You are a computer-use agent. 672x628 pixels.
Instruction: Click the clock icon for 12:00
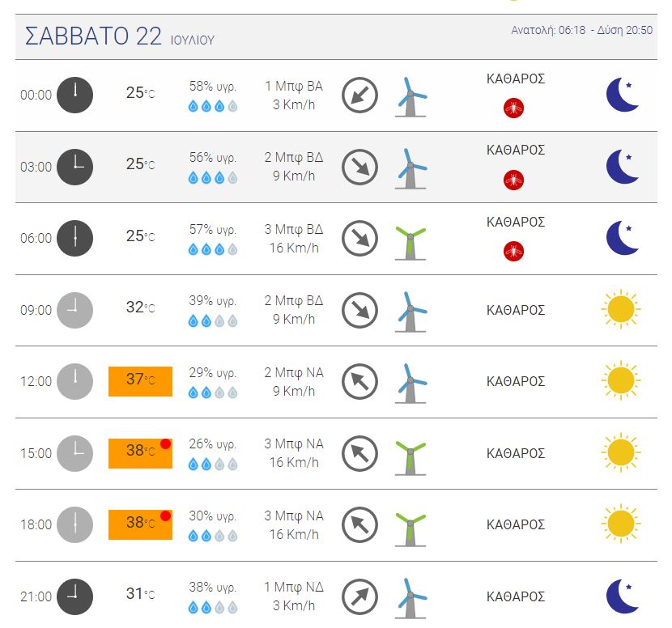(x=75, y=381)
